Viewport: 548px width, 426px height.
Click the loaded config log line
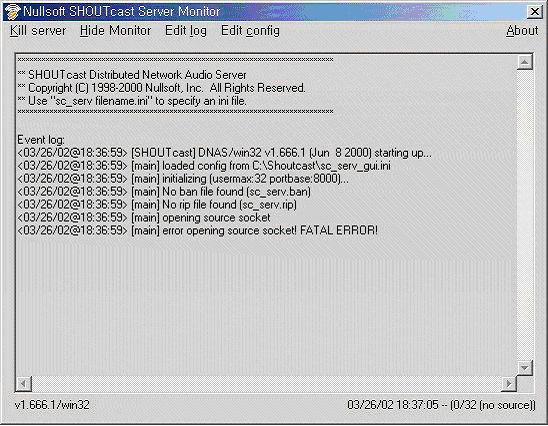tap(204, 166)
